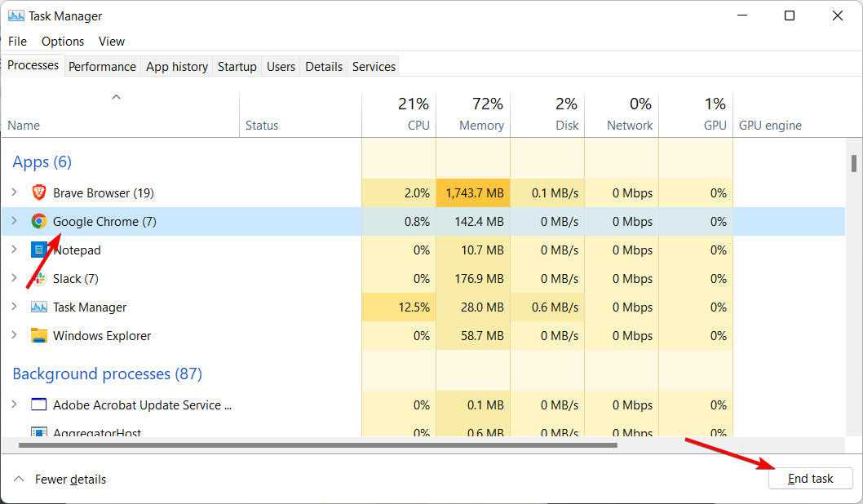Click Chrome's 142.4 MB memory cell
Screen dimensions: 863x504
coord(473,222)
